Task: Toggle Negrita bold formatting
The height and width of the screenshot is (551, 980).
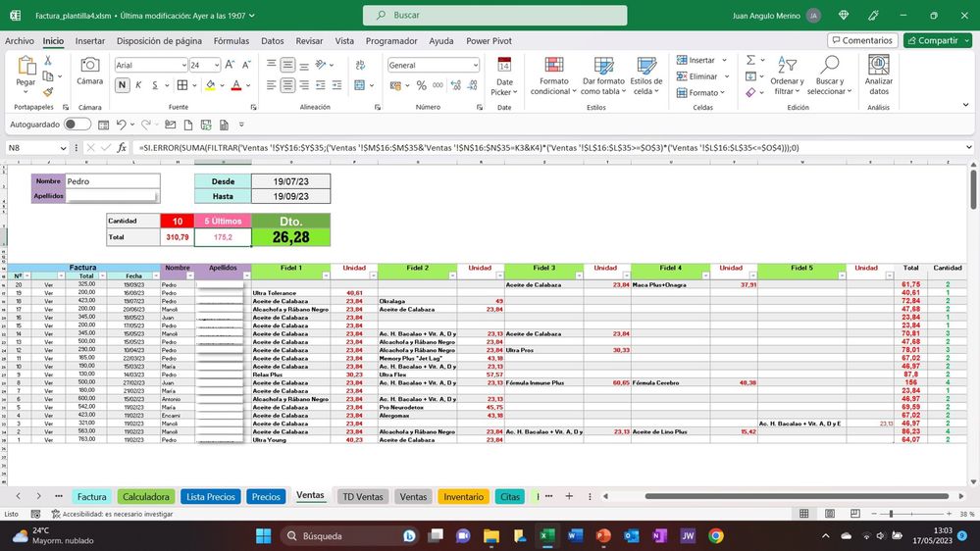Action: (122, 85)
